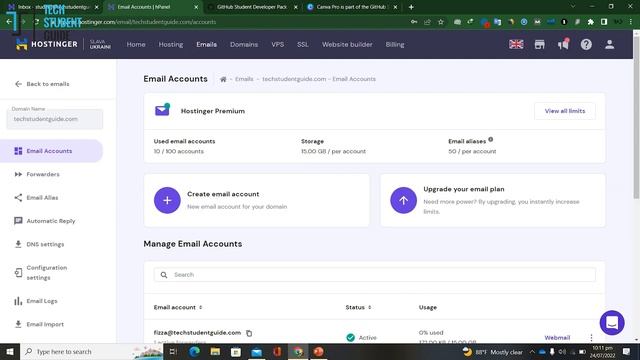640x360 pixels.
Task: Click fizza@techstudentguide.com email address
Action: pyautogui.click(x=197, y=333)
